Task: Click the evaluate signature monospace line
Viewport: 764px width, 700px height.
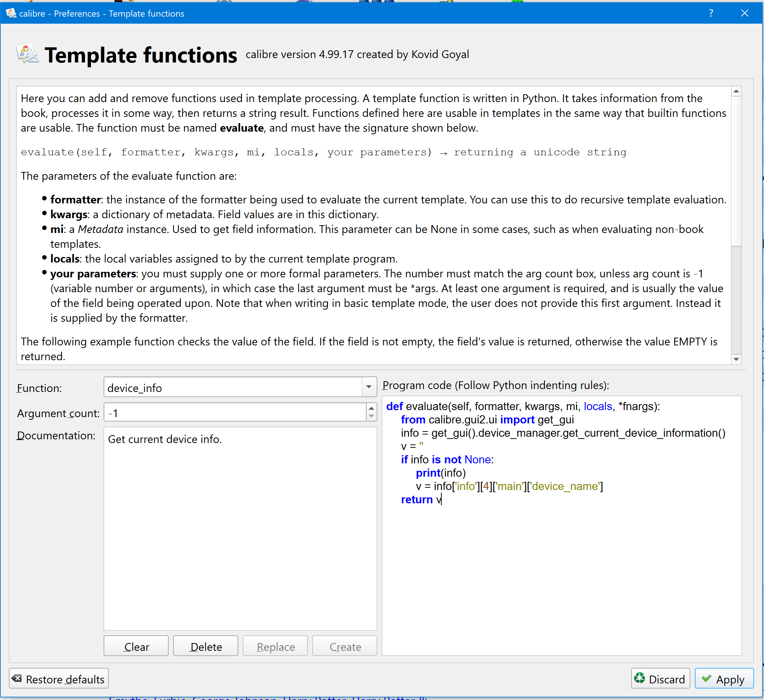Action: pyautogui.click(x=324, y=152)
